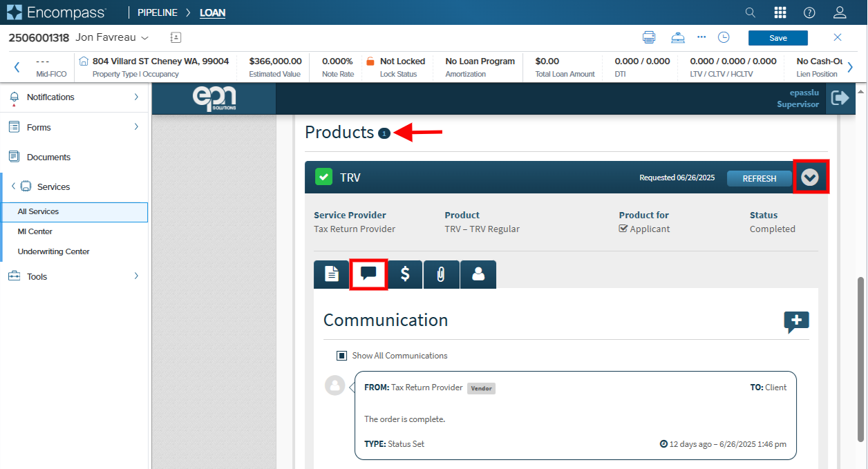Click the epasslu Supervisor user label

tap(798, 98)
